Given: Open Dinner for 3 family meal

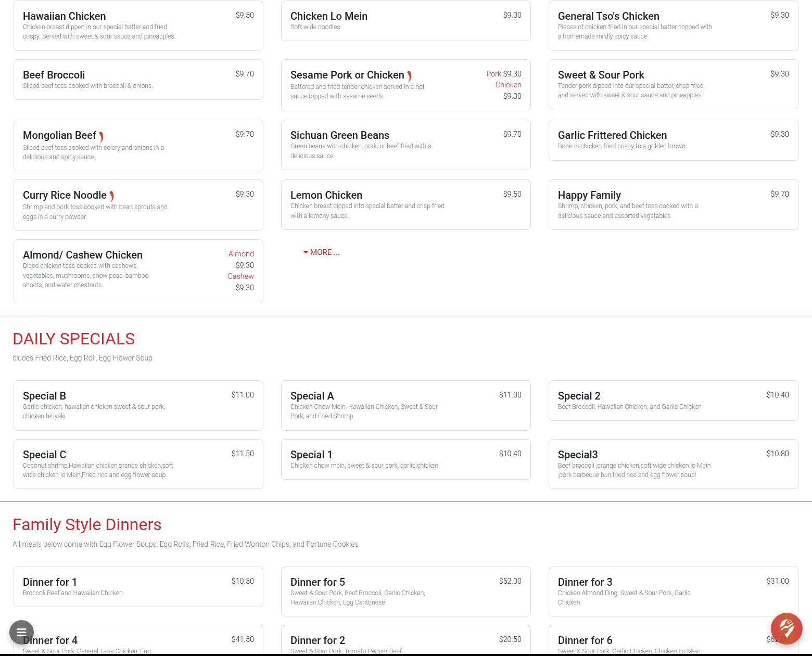Looking at the screenshot, I should pos(674,591).
